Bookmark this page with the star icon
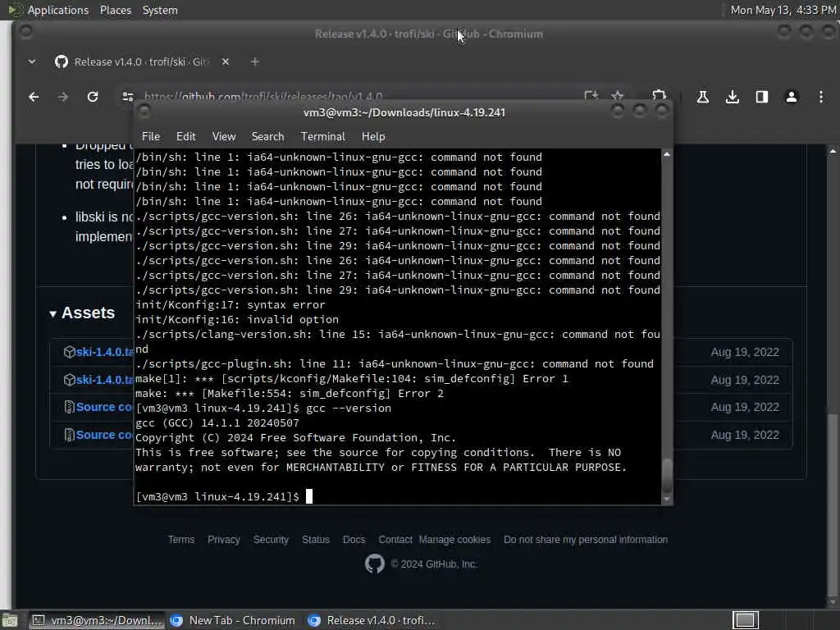This screenshot has height=630, width=840. click(x=617, y=97)
